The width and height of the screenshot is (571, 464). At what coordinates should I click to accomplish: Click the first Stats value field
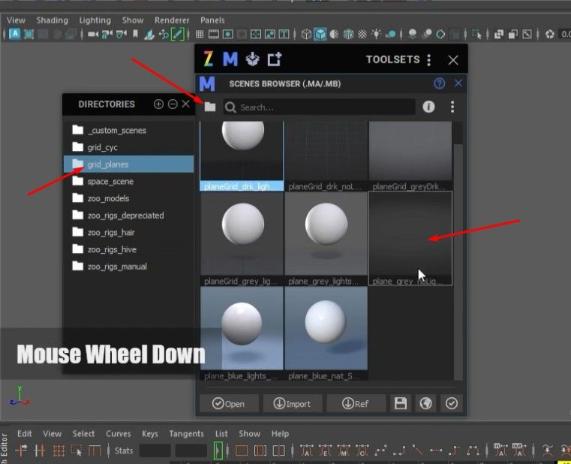155,451
